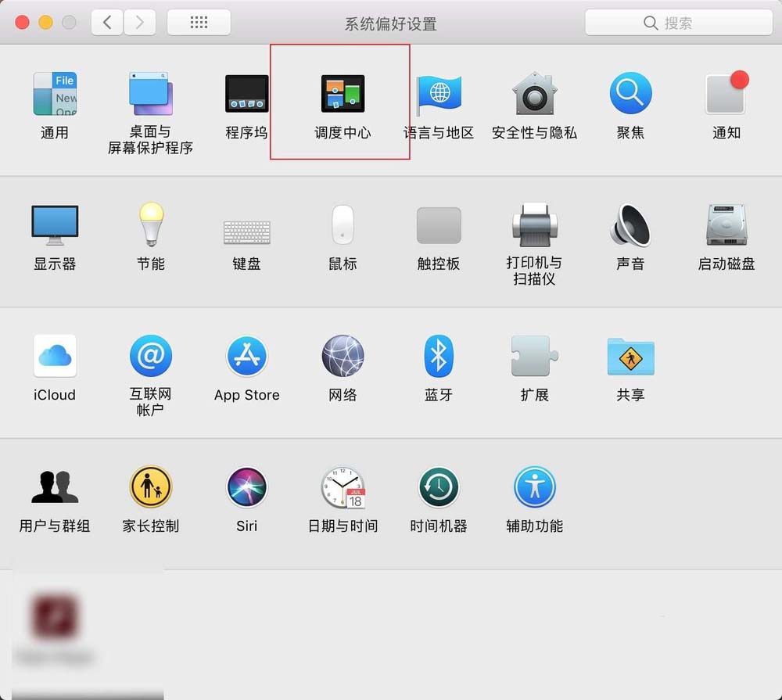This screenshot has width=782, height=700.
Task: Open 时间机器 (Time Machine) pane
Action: click(439, 486)
